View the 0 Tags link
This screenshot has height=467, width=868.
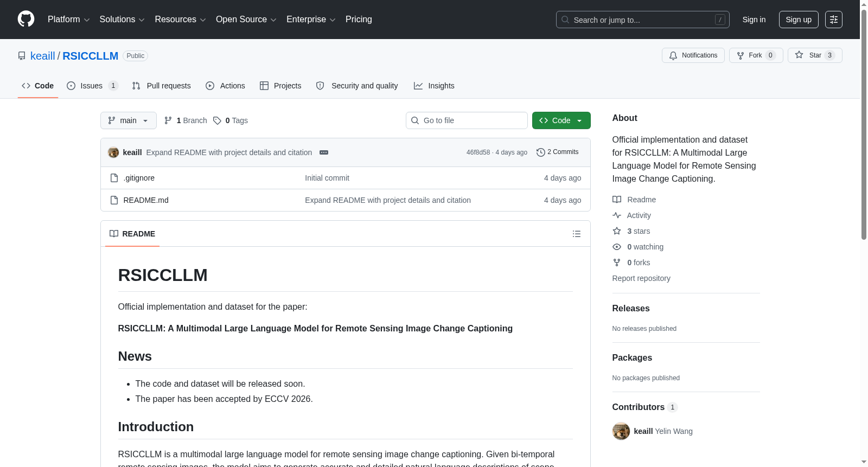click(x=231, y=120)
